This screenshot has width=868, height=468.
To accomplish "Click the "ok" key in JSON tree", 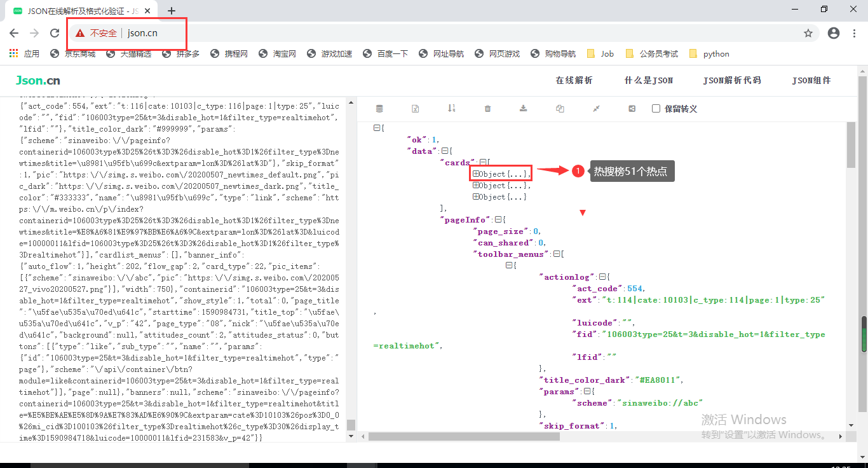I will 416,139.
